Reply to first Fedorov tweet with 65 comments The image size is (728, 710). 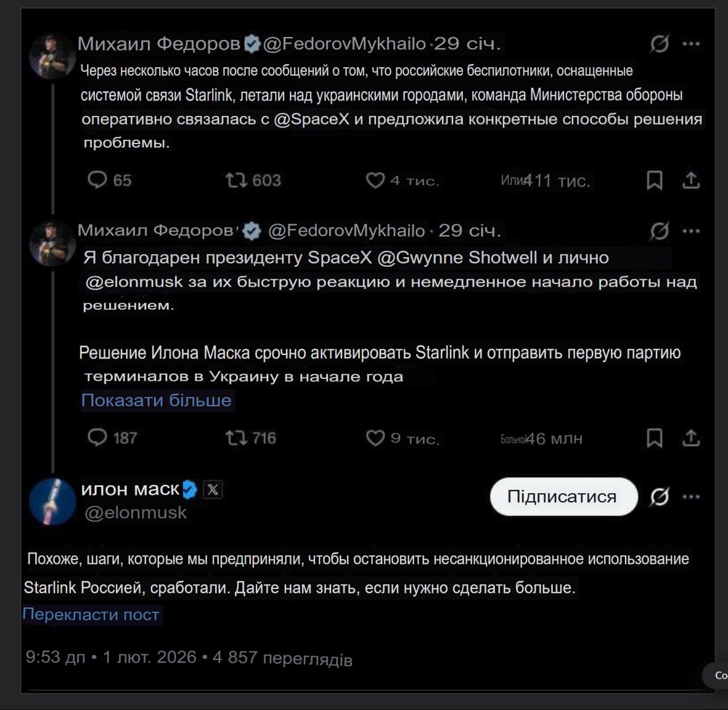point(97,180)
